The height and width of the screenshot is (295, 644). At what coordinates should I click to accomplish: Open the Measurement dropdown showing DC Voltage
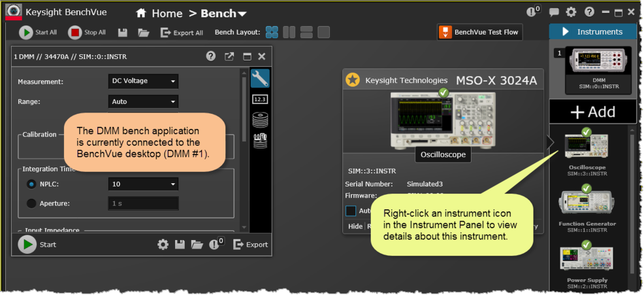143,81
